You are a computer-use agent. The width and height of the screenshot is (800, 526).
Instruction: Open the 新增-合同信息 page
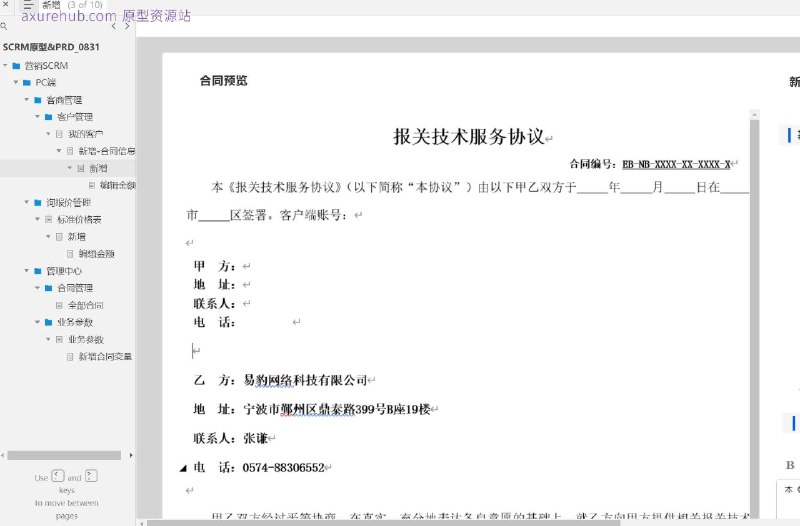coord(107,151)
